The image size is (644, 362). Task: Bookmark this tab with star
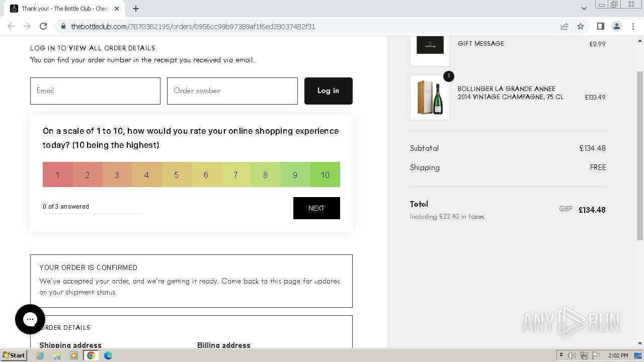(x=581, y=26)
